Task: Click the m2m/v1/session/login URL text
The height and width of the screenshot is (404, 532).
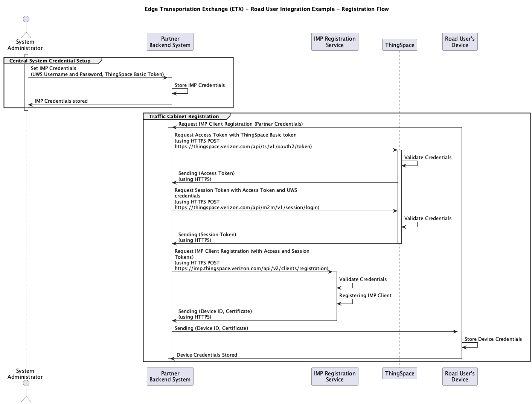Action: point(247,207)
